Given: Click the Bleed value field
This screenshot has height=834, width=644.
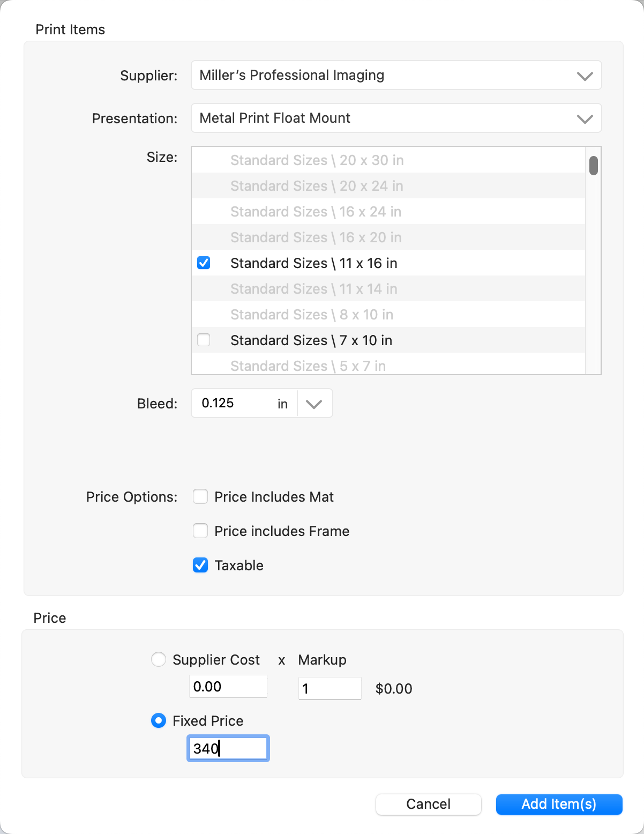Looking at the screenshot, I should (236, 404).
